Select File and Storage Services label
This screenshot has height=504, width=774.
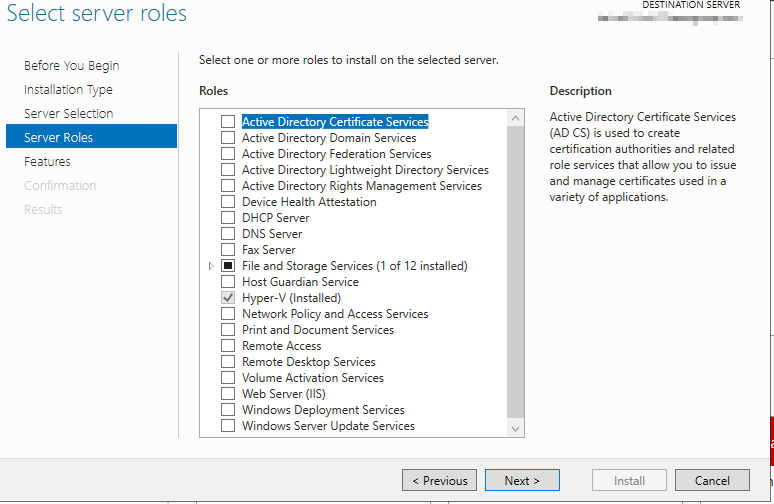[x=354, y=266]
